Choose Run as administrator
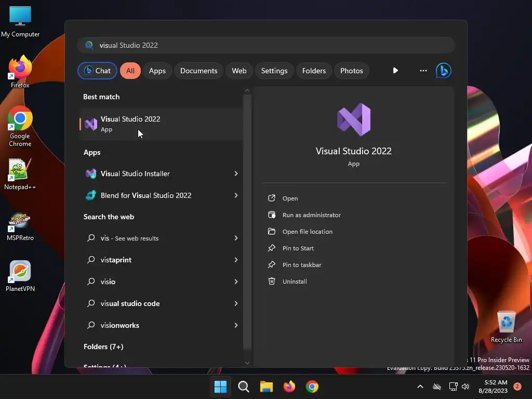The width and height of the screenshot is (532, 399). (312, 215)
